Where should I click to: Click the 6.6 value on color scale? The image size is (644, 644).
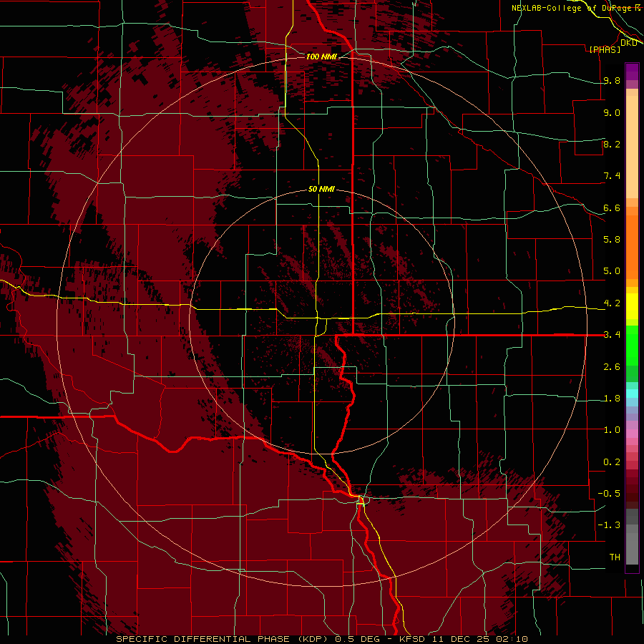pos(612,208)
